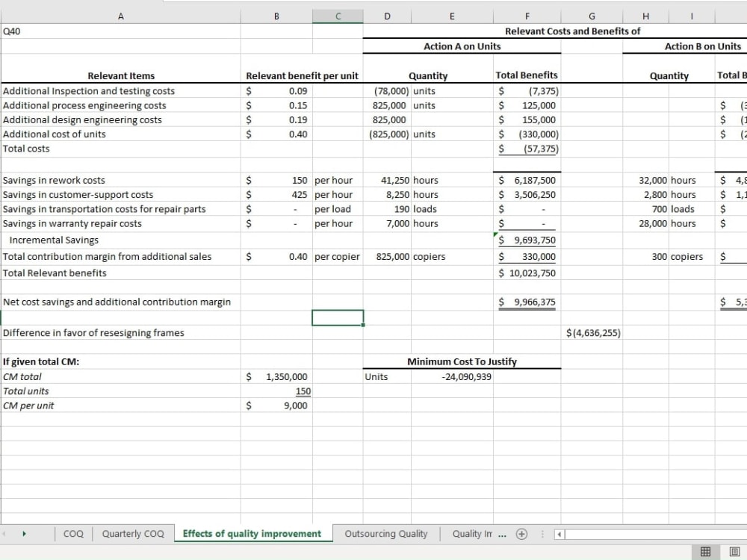
Task: Select 'Savings in transportation costs for repair parts'
Action: pyautogui.click(x=121, y=208)
